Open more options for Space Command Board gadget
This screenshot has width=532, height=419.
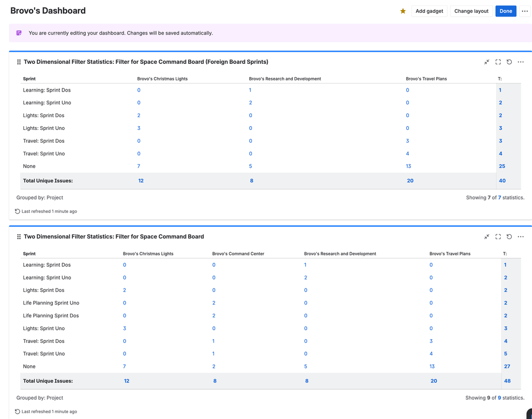(520, 236)
